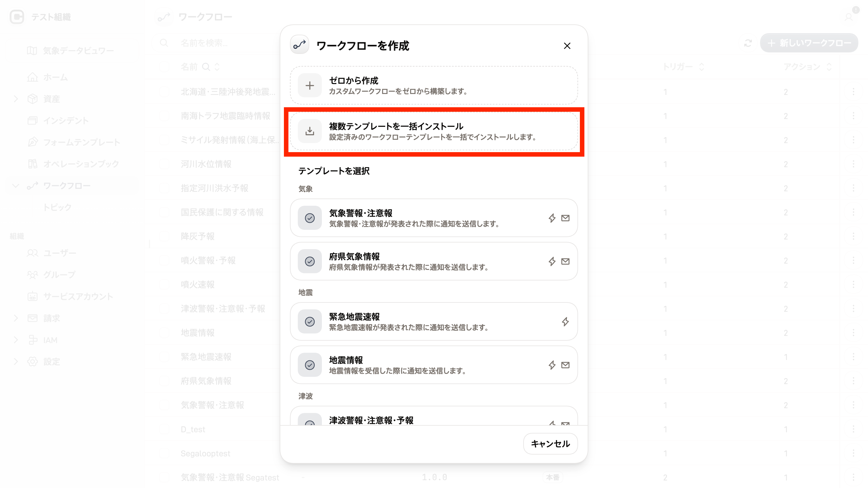This screenshot has width=868, height=488.
Task: Toggle the select-all checkbox in table header
Action: tap(164, 67)
